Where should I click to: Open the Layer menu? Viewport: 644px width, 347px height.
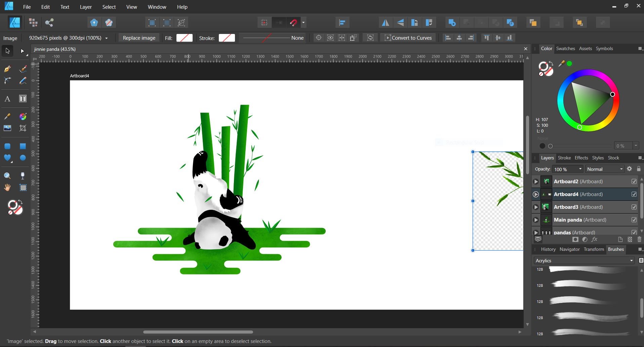pos(86,7)
